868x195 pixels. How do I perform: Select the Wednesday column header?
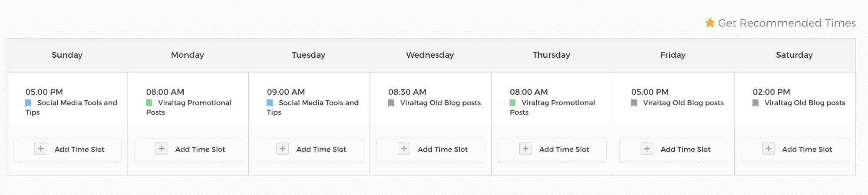coord(430,55)
